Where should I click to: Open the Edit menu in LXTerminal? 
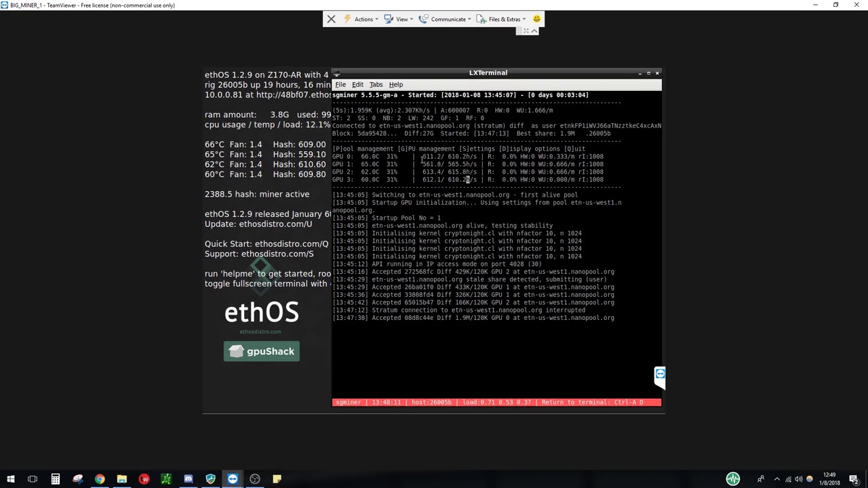point(357,85)
